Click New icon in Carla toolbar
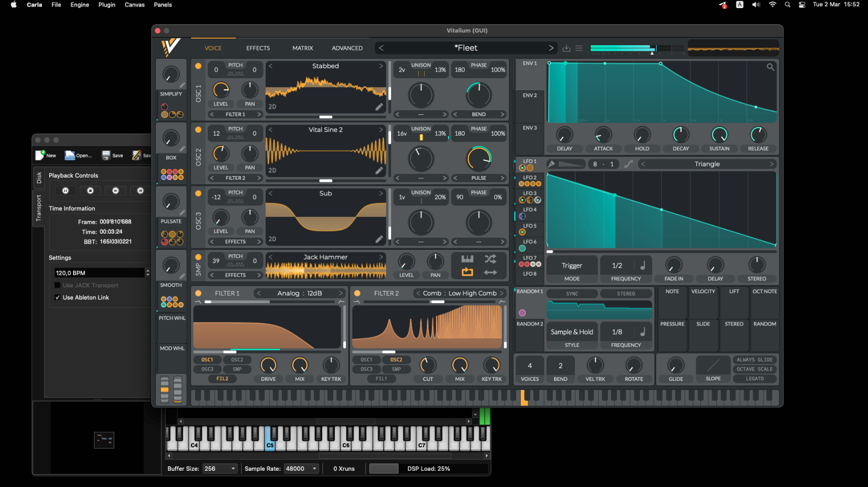Viewport: 868px width, 487px height. click(x=41, y=155)
